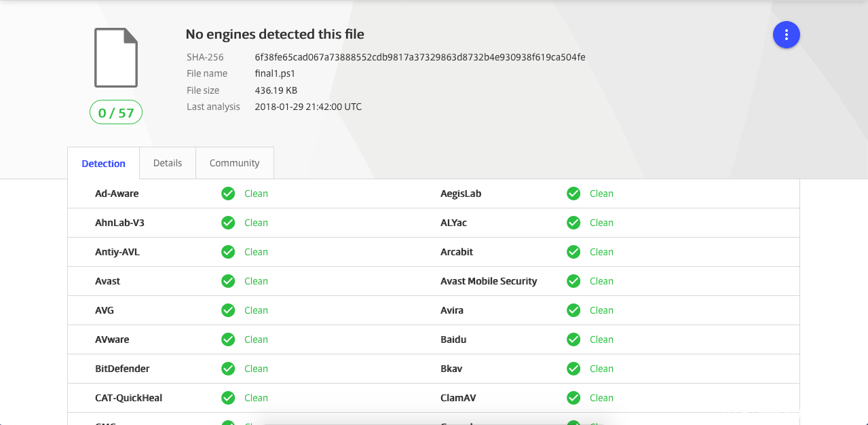Open the Community tab
Viewport: 868px width, 425px height.
[234, 163]
